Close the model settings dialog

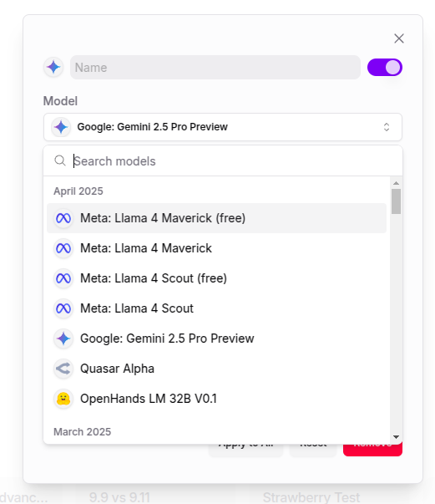(x=399, y=38)
